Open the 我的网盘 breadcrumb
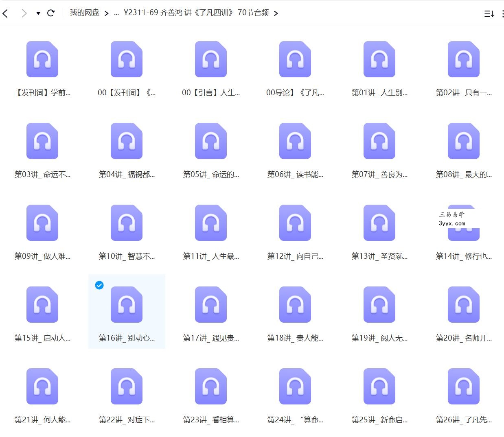 [x=84, y=13]
